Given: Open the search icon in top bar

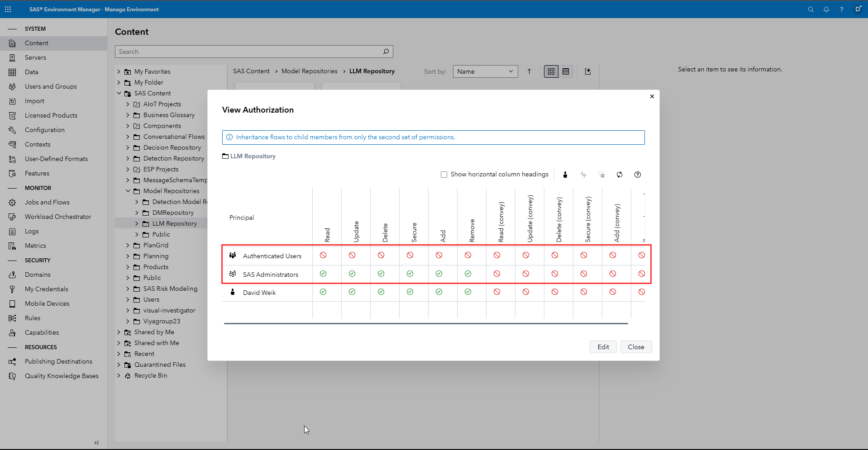Looking at the screenshot, I should point(811,9).
